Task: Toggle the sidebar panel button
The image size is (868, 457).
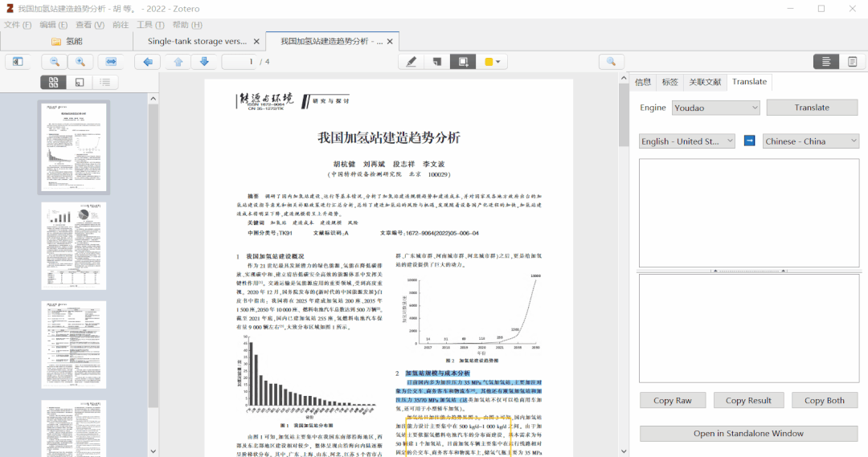Action: [x=18, y=61]
